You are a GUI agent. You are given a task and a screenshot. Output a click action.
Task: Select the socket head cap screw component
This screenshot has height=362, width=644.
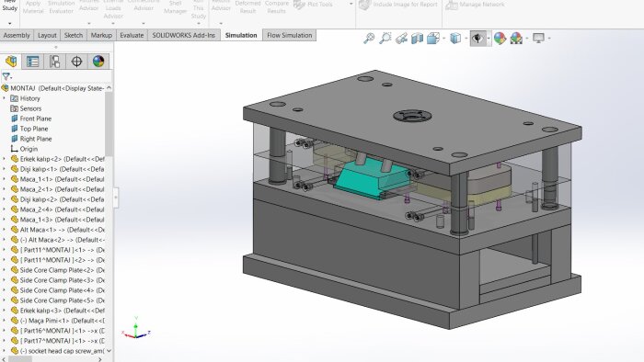[57, 351]
